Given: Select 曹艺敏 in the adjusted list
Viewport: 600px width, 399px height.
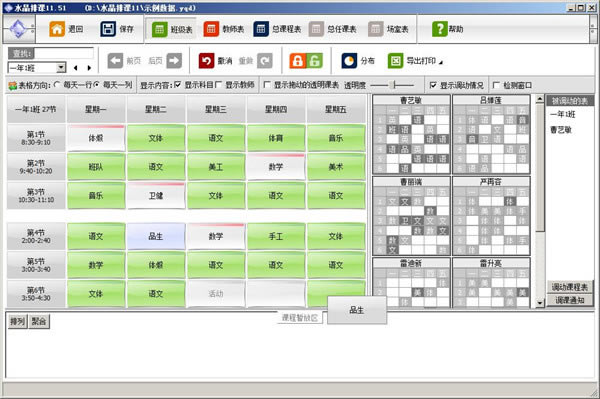Looking at the screenshot, I should pyautogui.click(x=561, y=130).
